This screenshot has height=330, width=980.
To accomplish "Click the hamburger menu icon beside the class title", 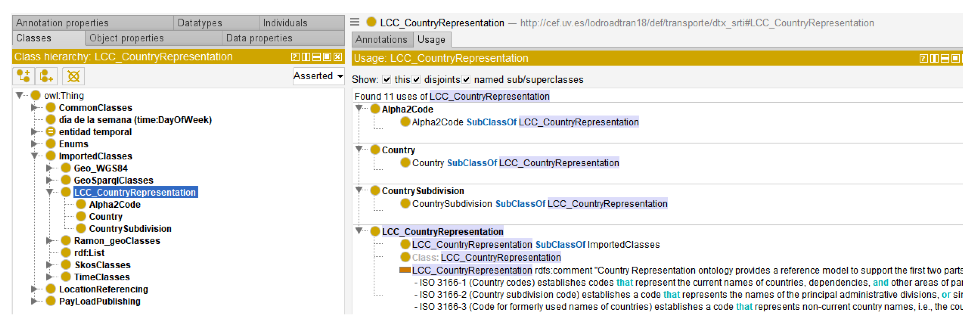I will pos(354,22).
